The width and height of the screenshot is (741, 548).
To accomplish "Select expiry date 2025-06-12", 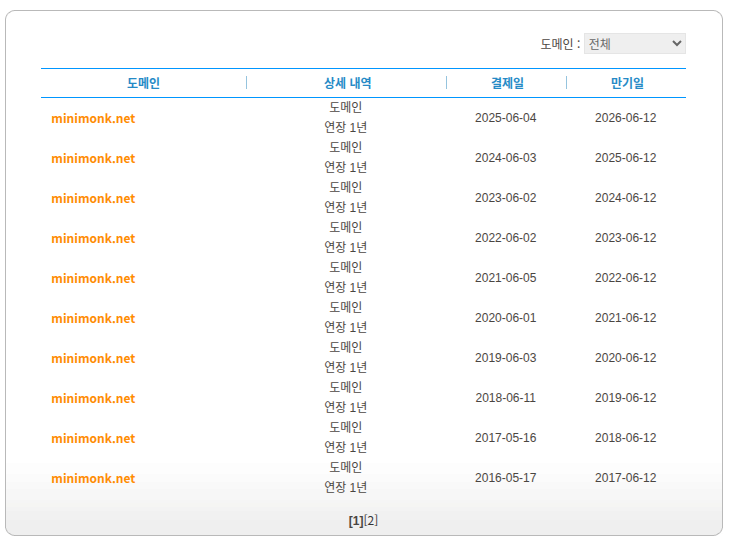I will click(x=626, y=158).
